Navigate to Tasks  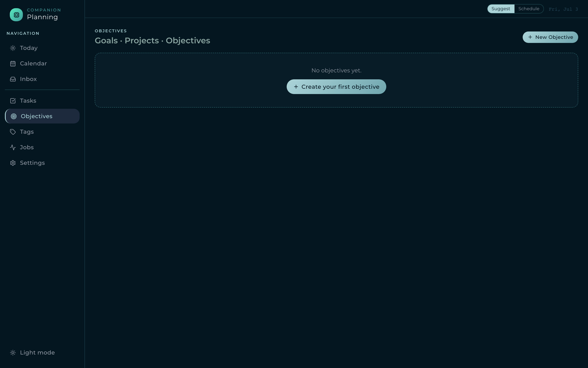42,101
